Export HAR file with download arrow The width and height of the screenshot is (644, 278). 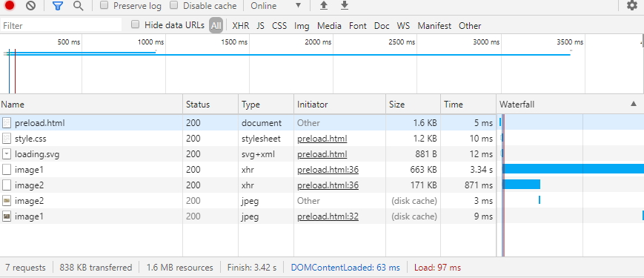345,5
